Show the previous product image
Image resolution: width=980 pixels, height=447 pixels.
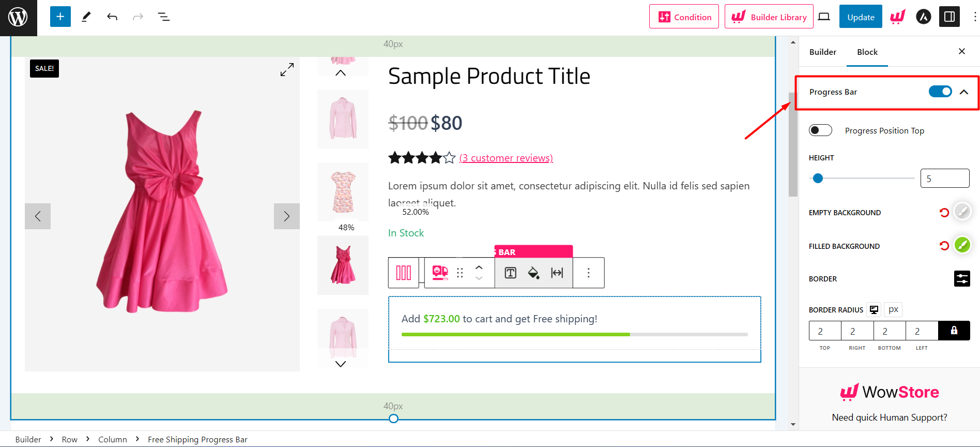pyautogui.click(x=38, y=216)
